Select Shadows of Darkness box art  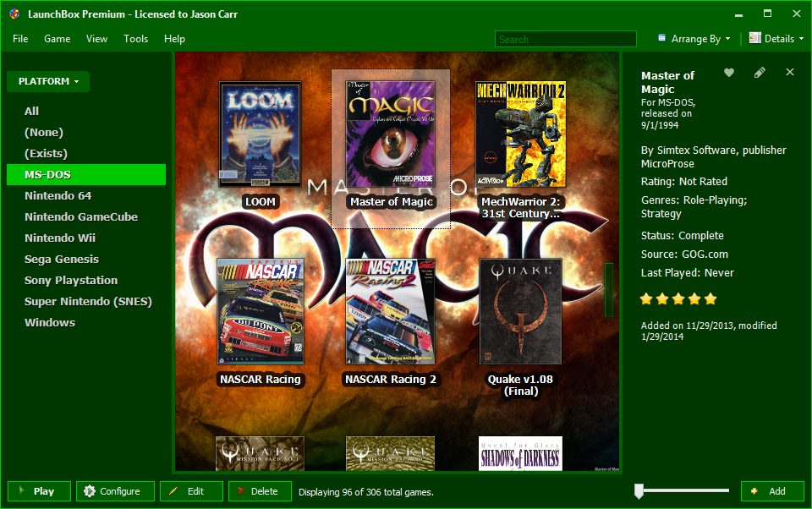(520, 453)
